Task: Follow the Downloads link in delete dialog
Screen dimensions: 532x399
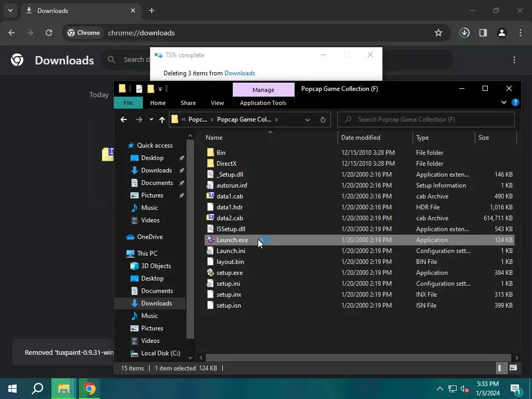Action: [x=240, y=73]
